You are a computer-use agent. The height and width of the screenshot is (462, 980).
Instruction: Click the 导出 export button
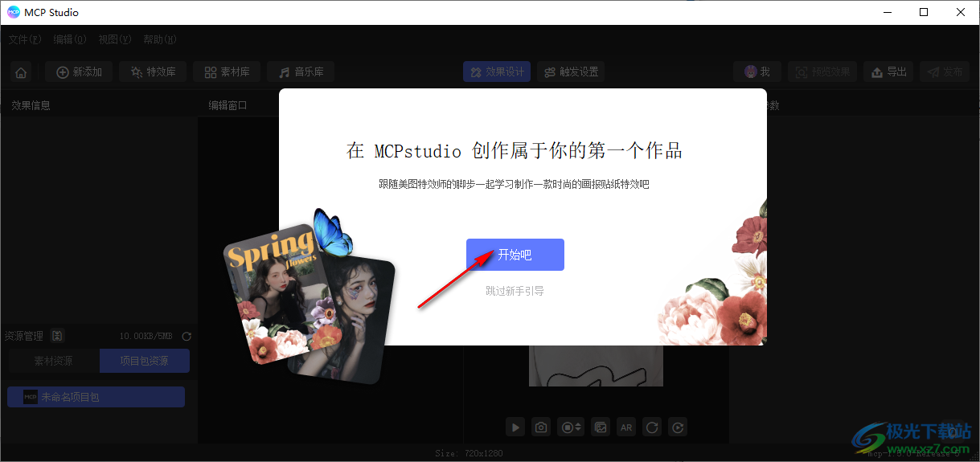[888, 72]
